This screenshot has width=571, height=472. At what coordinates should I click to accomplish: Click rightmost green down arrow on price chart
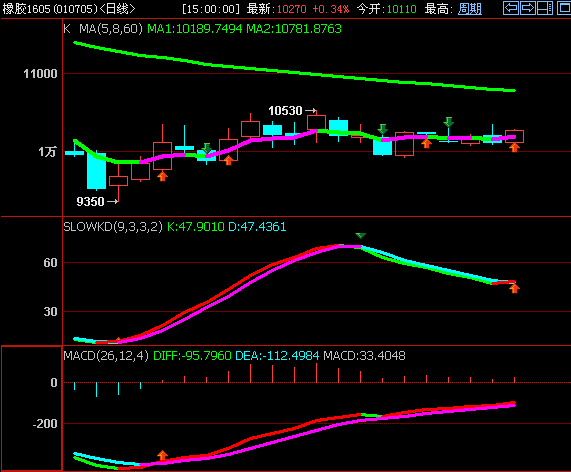(449, 122)
